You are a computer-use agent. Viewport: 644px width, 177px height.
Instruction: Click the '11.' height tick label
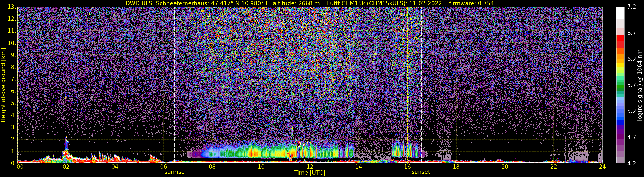click(12, 31)
